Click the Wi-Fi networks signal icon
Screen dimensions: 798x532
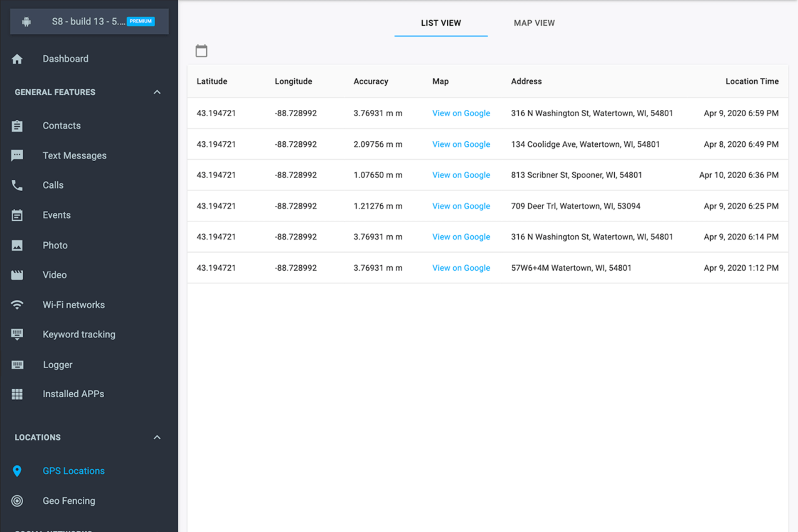[17, 305]
